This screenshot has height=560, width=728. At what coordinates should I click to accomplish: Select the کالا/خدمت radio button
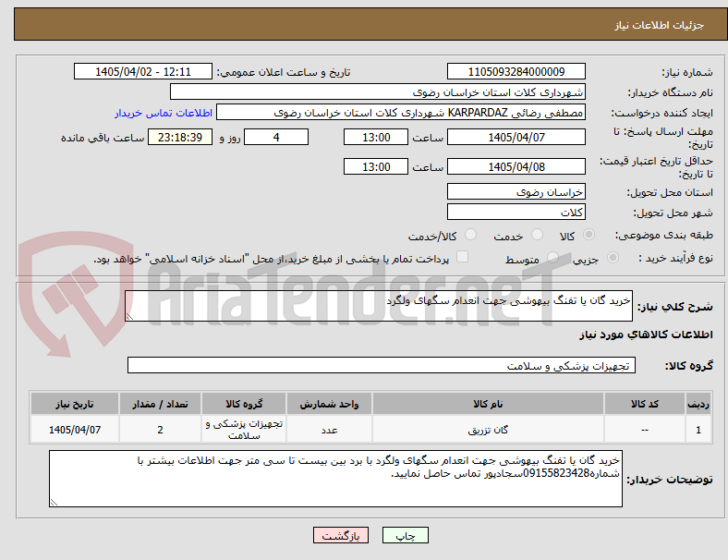pyautogui.click(x=471, y=235)
